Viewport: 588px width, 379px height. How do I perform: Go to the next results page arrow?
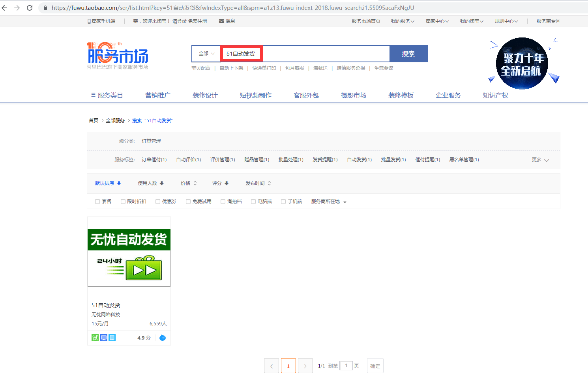305,366
